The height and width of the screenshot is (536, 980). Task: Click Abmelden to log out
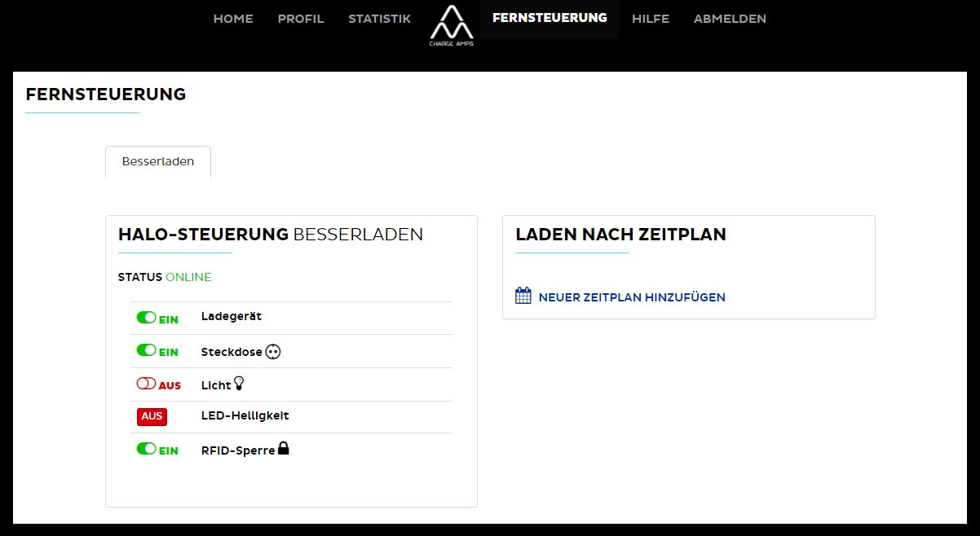(730, 19)
